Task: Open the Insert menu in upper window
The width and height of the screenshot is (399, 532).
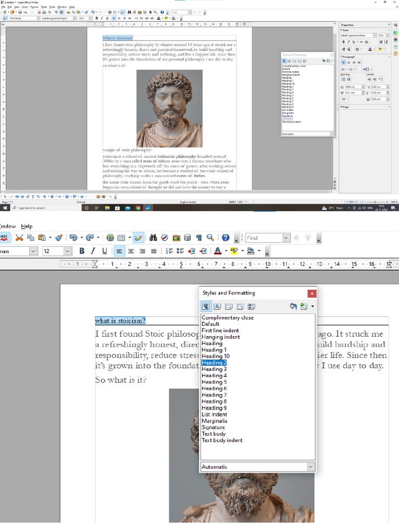Action: [25, 7]
